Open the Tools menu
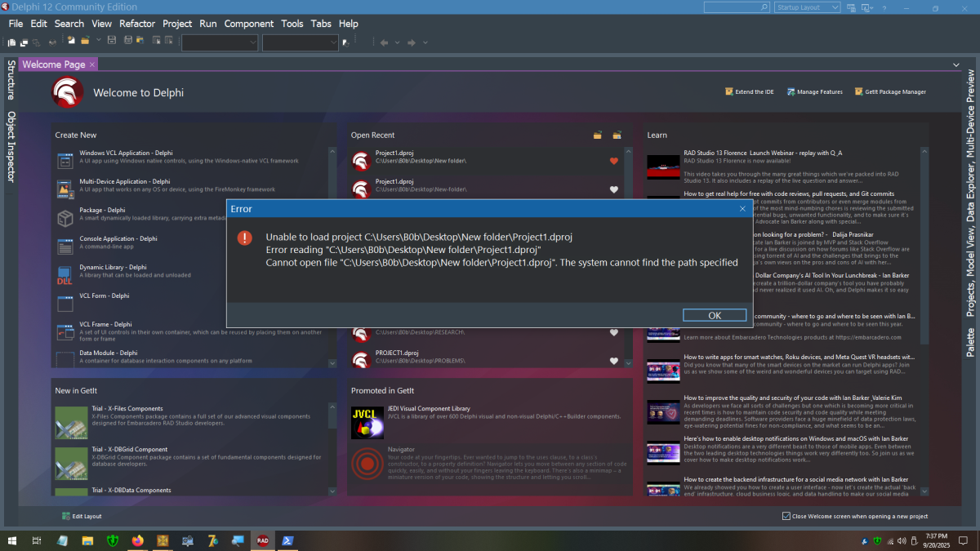The width and height of the screenshot is (980, 551). pyautogui.click(x=292, y=24)
